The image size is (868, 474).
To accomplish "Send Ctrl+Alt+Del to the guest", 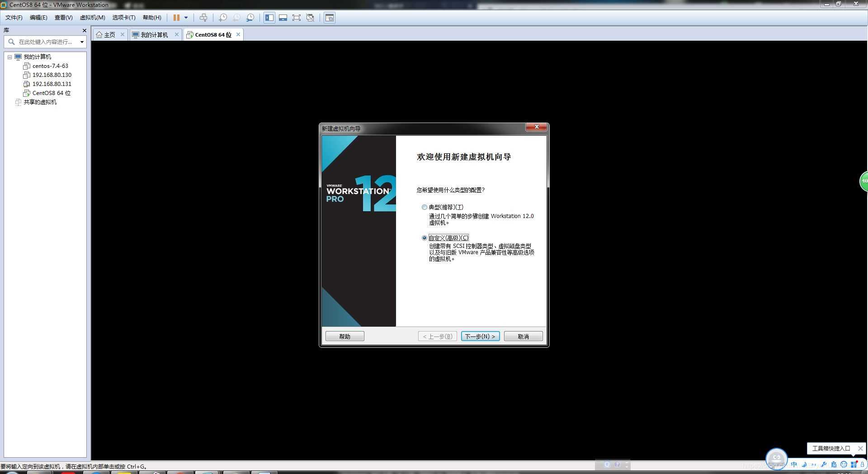I will (x=204, y=18).
